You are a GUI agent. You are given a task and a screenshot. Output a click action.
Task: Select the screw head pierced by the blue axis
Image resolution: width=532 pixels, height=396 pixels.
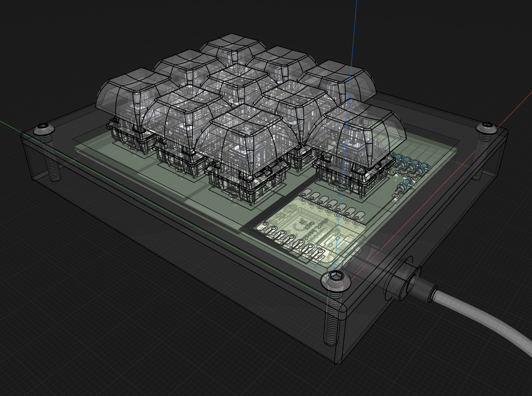[x=336, y=281]
